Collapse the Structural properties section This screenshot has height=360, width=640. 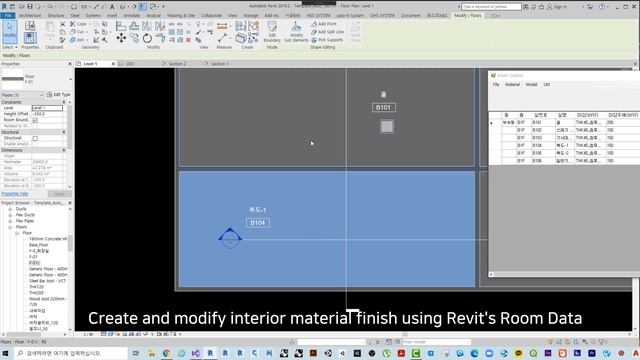click(x=64, y=132)
